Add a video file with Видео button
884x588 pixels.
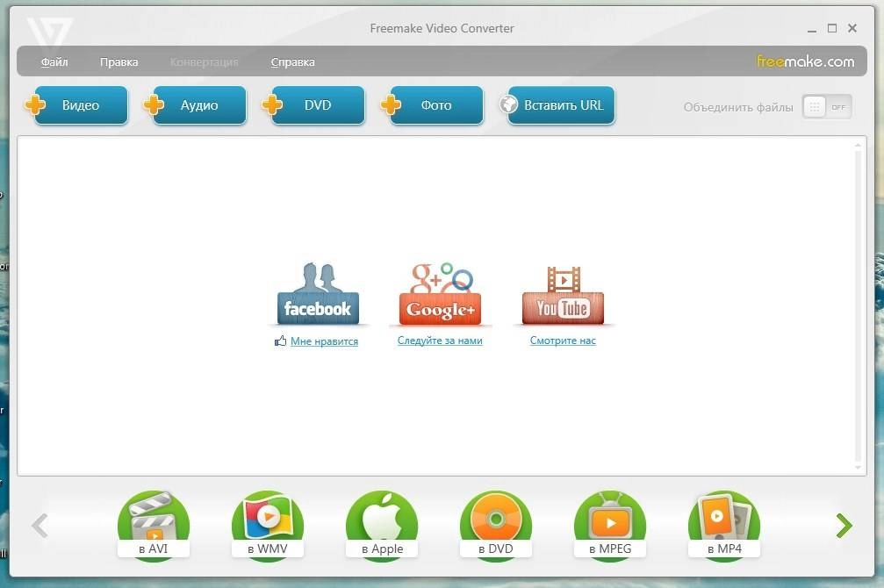coord(77,105)
